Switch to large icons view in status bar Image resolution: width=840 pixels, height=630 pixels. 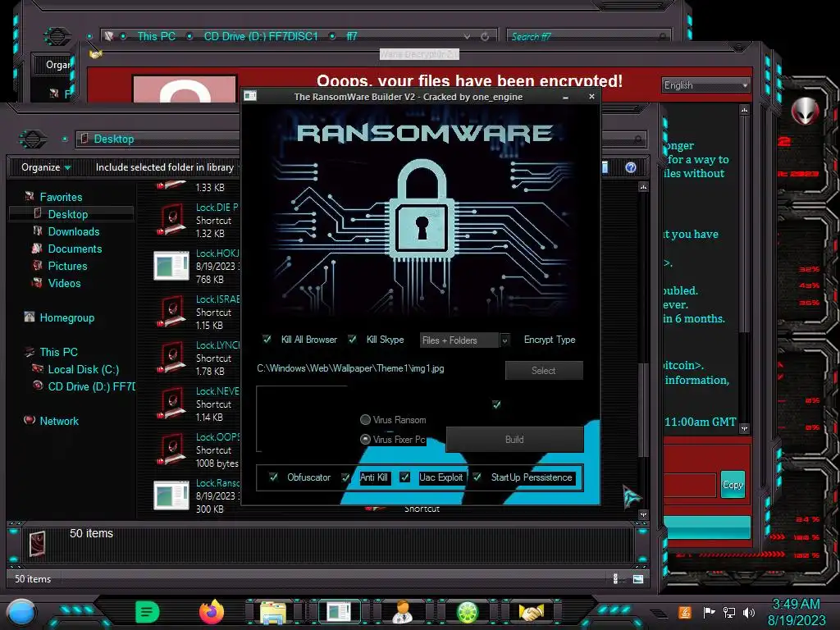point(637,579)
